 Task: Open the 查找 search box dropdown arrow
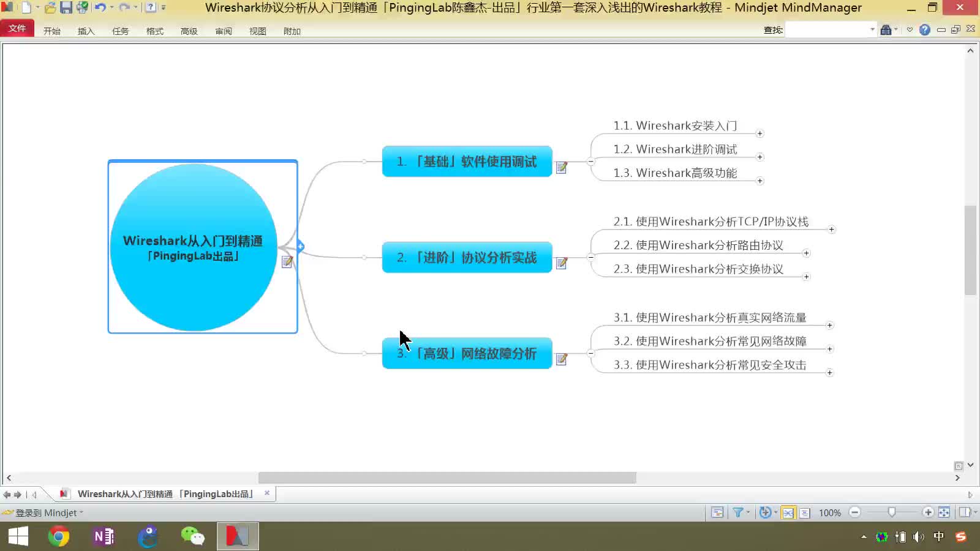click(x=872, y=29)
